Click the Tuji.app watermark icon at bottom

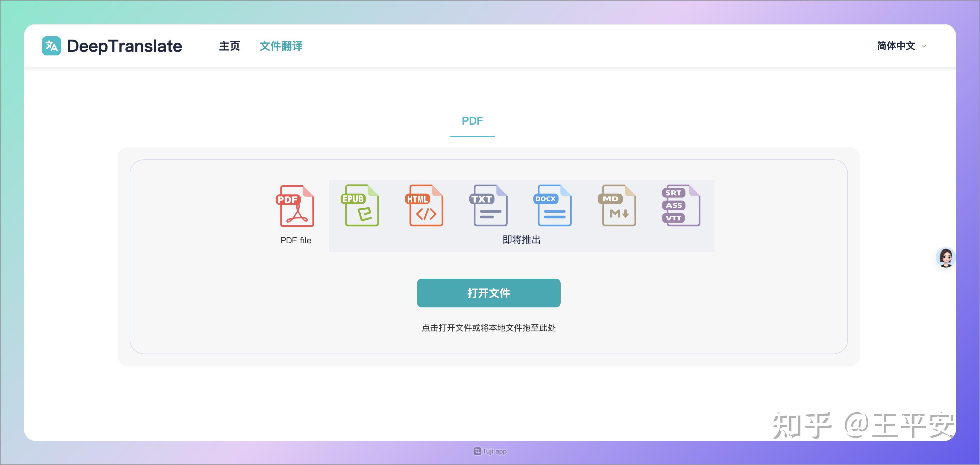coord(477,451)
